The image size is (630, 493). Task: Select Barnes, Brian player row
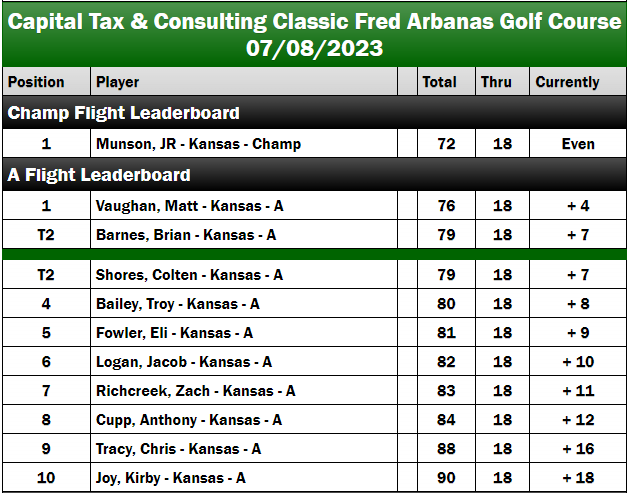[x=315, y=234]
